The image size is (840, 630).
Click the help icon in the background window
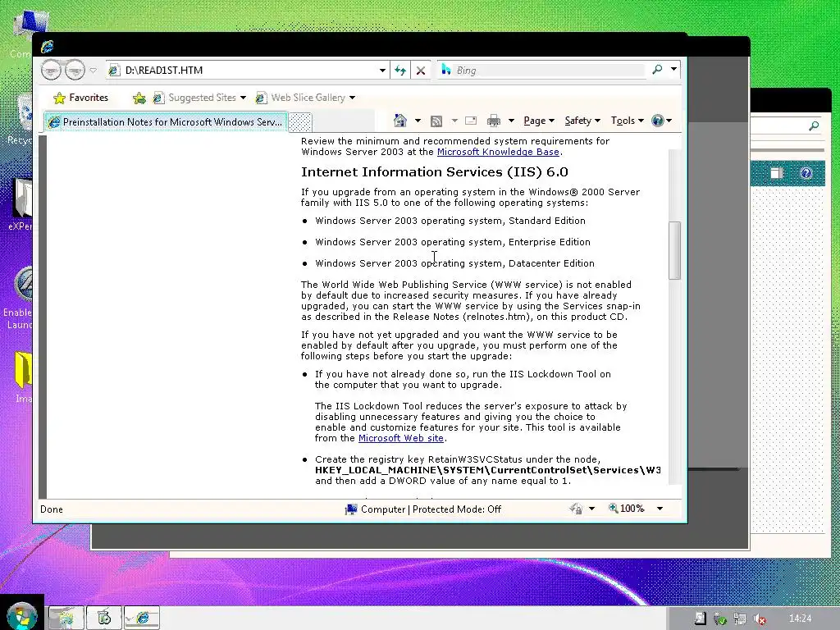click(x=806, y=172)
